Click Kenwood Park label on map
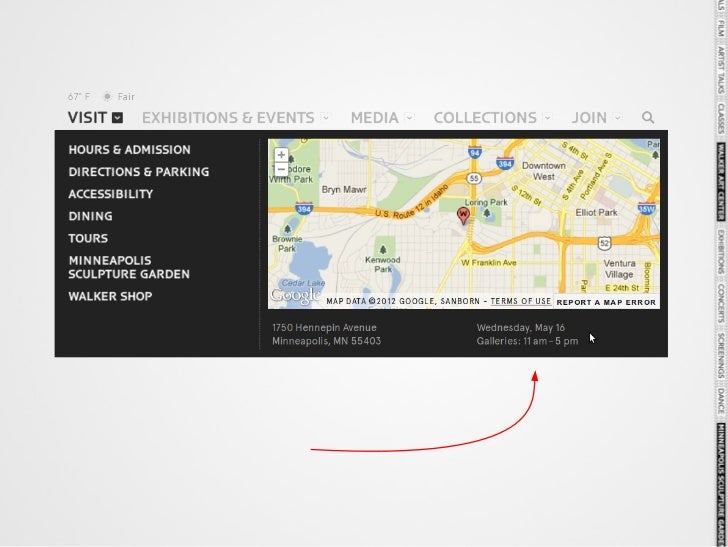This screenshot has height=547, width=728. click(x=383, y=264)
